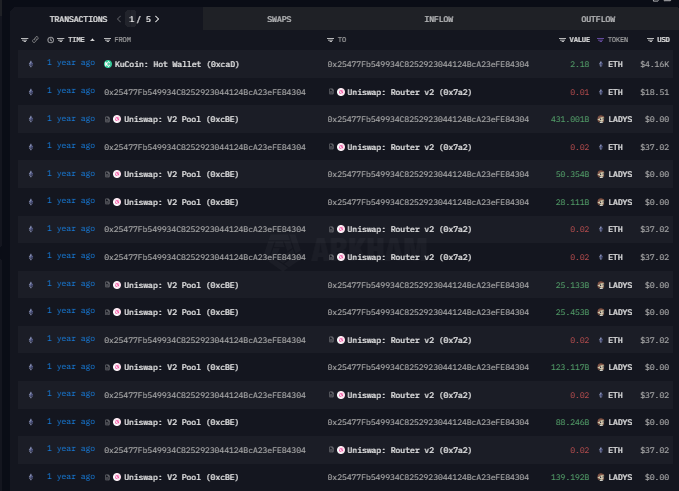
Task: Click Uniswap logo in 123.117B row
Action: point(117,367)
